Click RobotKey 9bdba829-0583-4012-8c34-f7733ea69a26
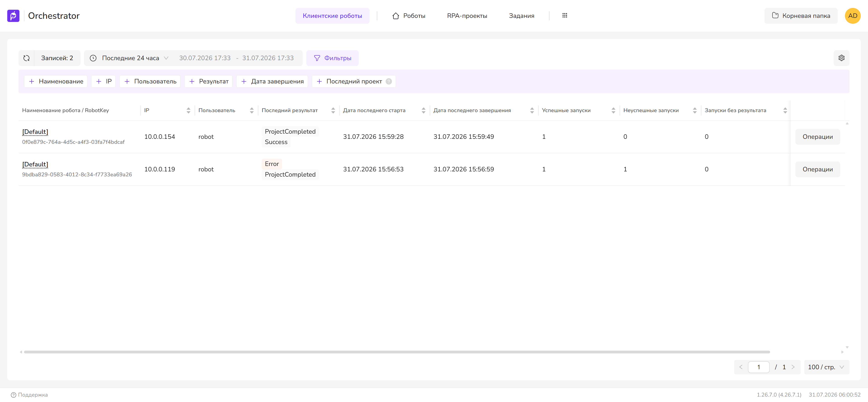 click(77, 175)
